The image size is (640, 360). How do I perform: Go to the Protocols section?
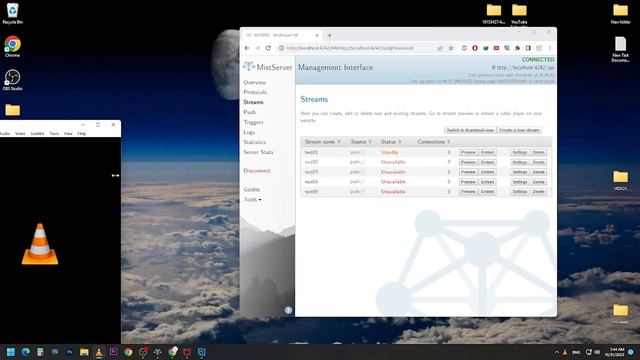click(255, 92)
